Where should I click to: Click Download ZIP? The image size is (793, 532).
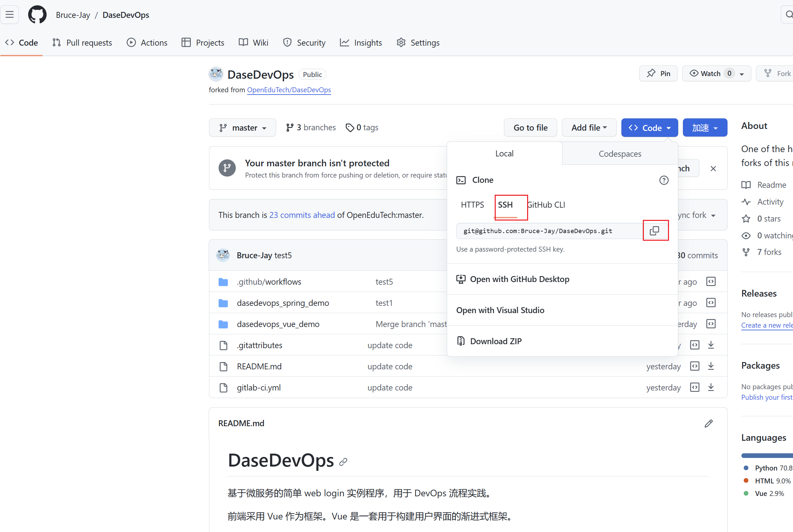click(x=495, y=341)
